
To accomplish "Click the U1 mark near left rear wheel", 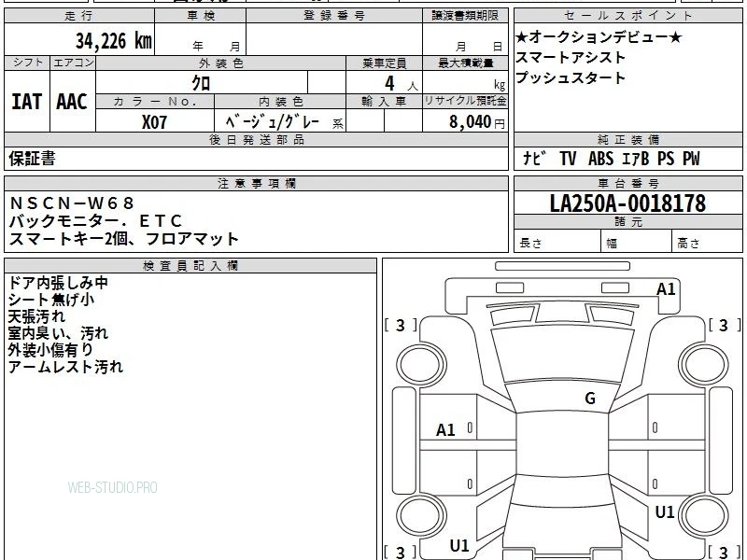I will coord(459,545).
